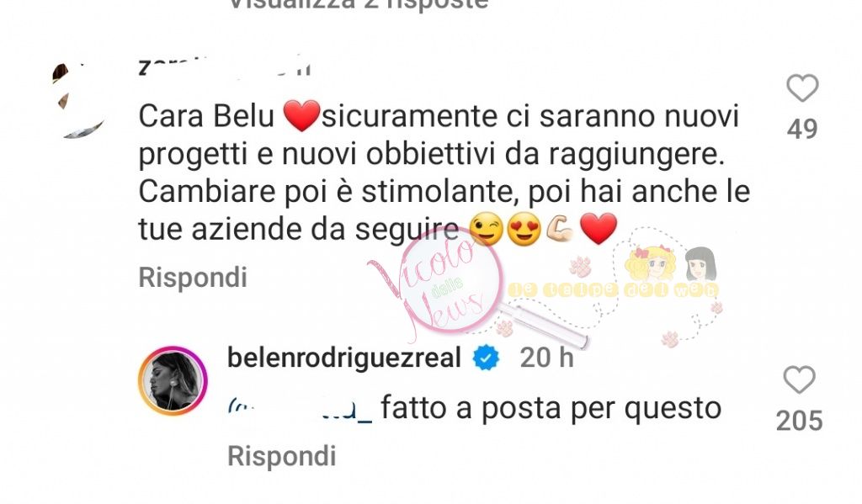Click the winking face emoji
This screenshot has height=504, width=862.
point(487,229)
